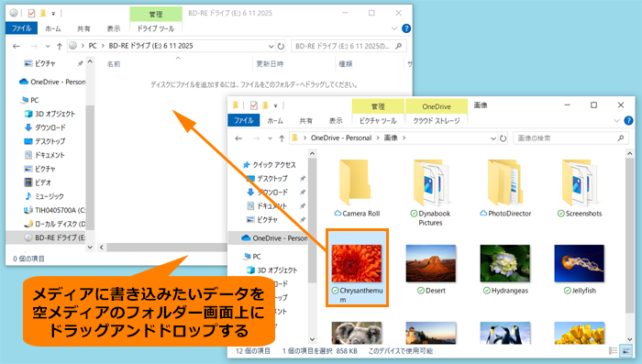Expand ribbon chevron in 画像 window
Viewport: 642px width, 364px height.
click(x=616, y=120)
